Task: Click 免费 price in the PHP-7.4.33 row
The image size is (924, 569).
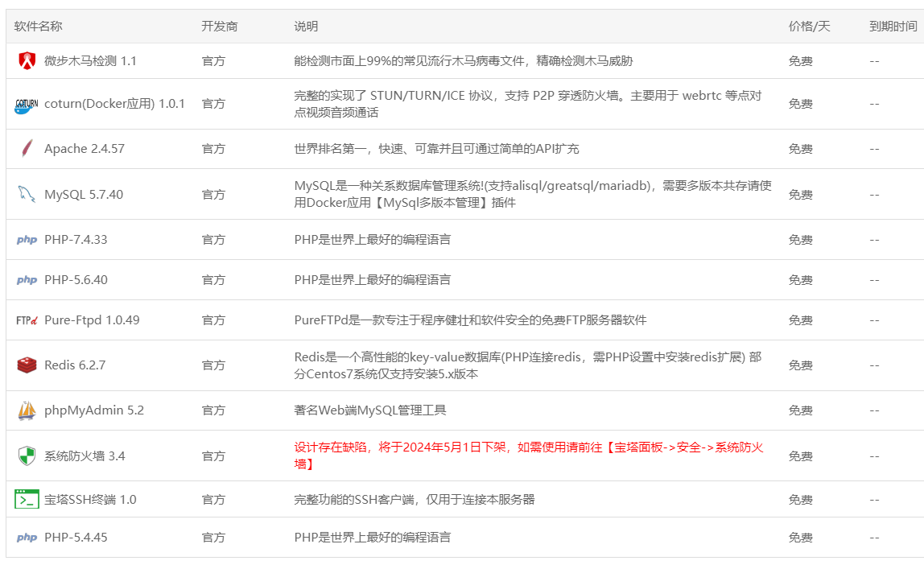Action: [801, 240]
